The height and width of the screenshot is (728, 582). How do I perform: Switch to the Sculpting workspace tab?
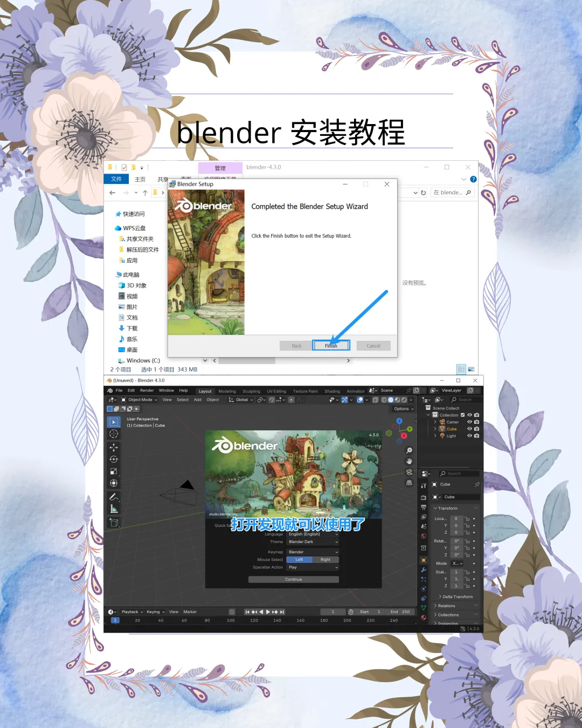[251, 391]
